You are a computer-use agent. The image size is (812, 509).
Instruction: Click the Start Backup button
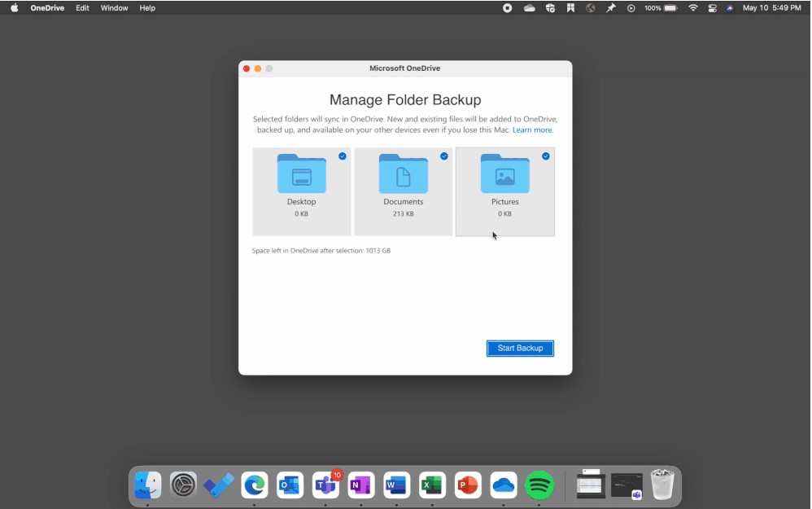(x=520, y=348)
